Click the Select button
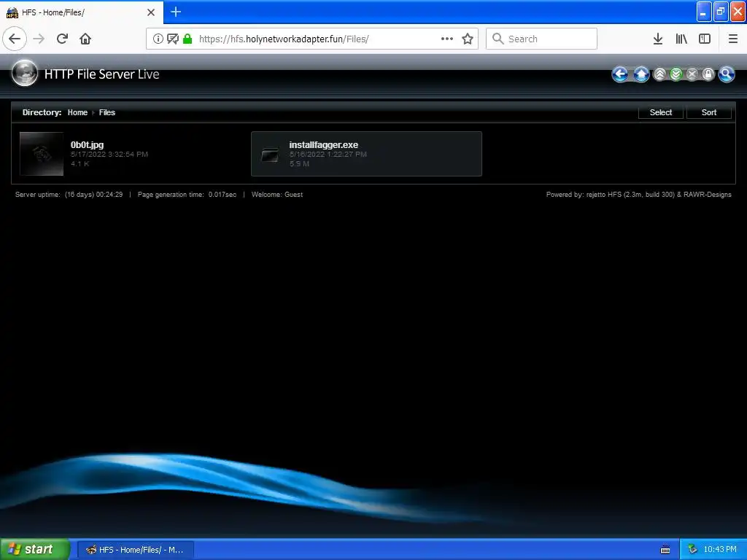Image resolution: width=747 pixels, height=560 pixels. point(661,112)
